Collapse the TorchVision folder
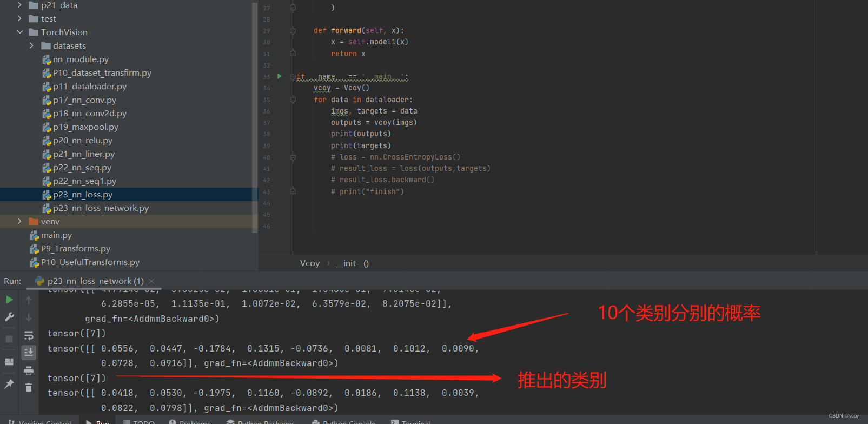Image resolution: width=868 pixels, height=424 pixels. [19, 32]
